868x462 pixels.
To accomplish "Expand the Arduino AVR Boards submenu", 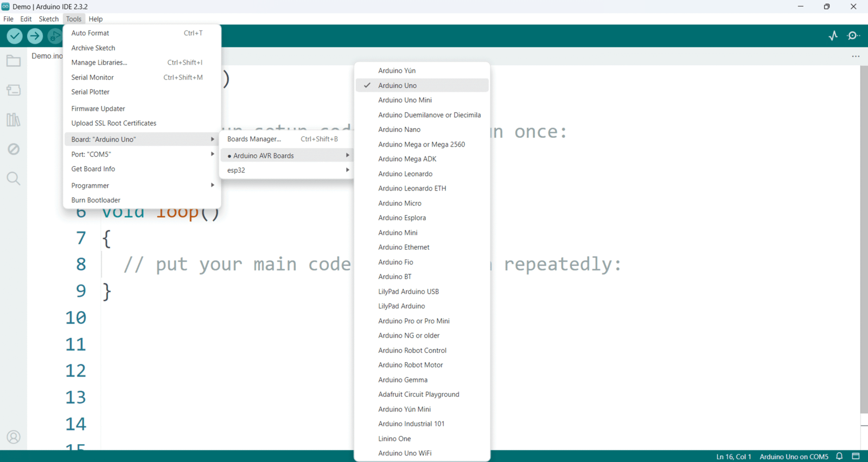I will [287, 155].
